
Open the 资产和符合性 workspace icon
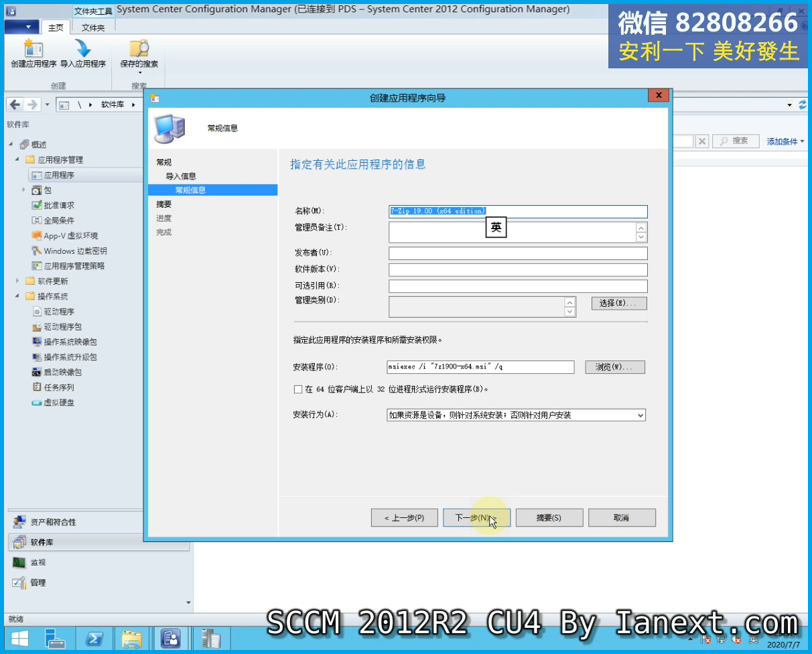[x=19, y=522]
